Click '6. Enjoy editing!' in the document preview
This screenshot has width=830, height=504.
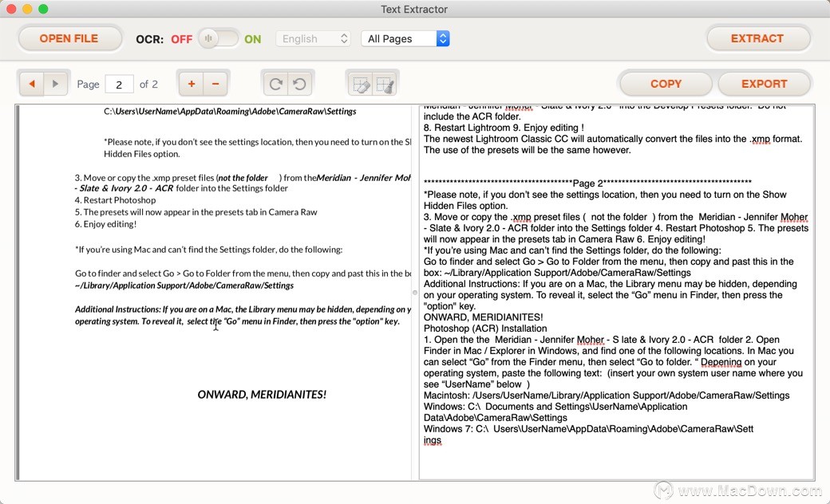106,224
